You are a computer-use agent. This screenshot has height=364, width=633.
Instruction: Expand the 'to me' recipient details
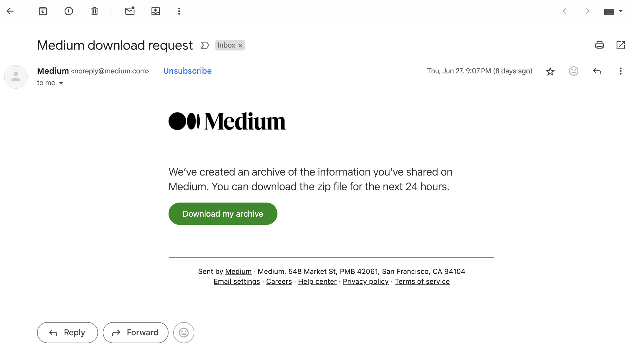coord(61,83)
